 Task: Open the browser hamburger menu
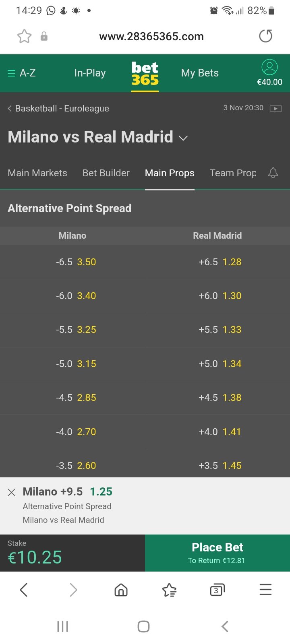[x=265, y=590]
